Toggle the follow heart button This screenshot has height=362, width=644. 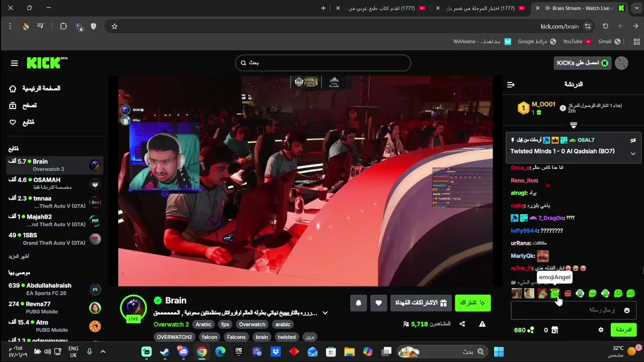pos(378,303)
